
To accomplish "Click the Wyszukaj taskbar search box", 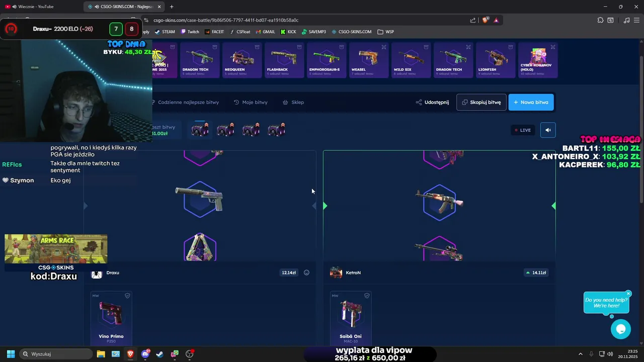I will [x=55, y=354].
